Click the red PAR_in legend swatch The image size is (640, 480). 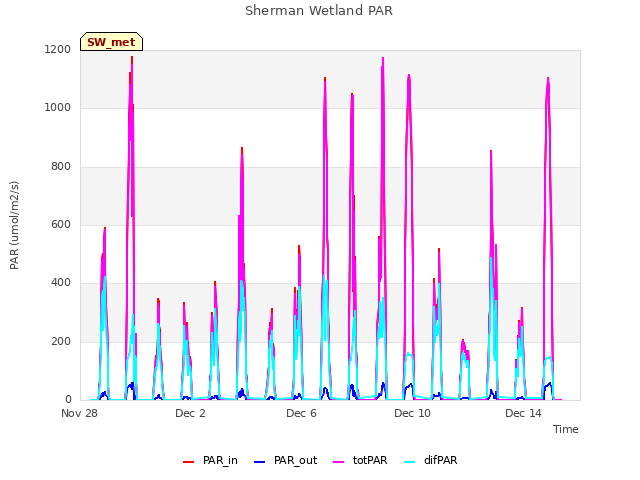pos(188,462)
